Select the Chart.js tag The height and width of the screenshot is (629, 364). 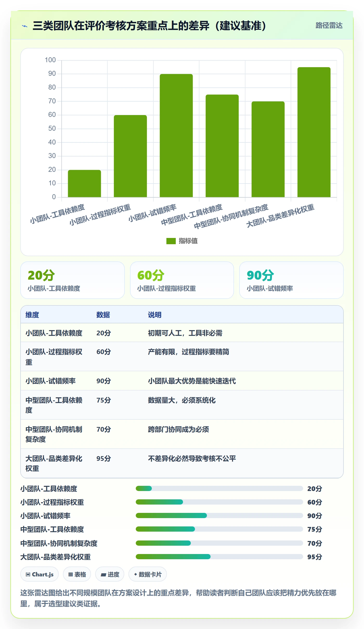[x=40, y=574]
